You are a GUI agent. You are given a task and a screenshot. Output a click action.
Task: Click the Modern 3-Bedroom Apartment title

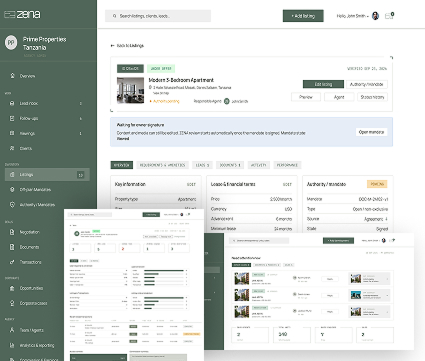point(181,80)
